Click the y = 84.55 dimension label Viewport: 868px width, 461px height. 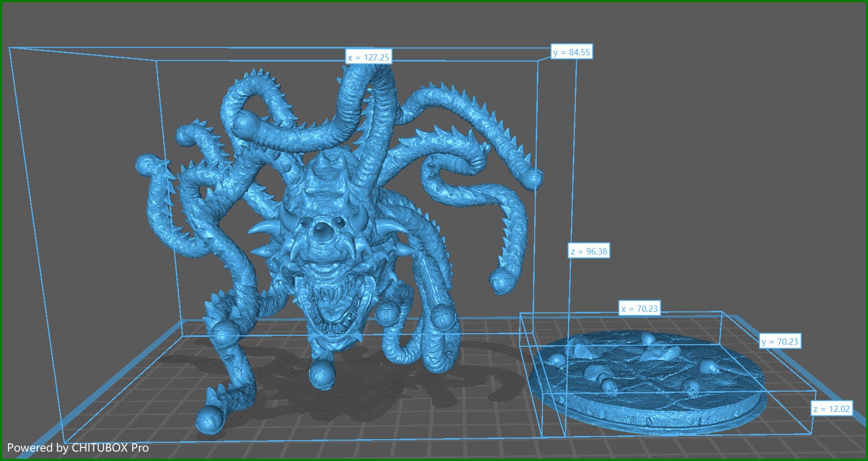572,52
